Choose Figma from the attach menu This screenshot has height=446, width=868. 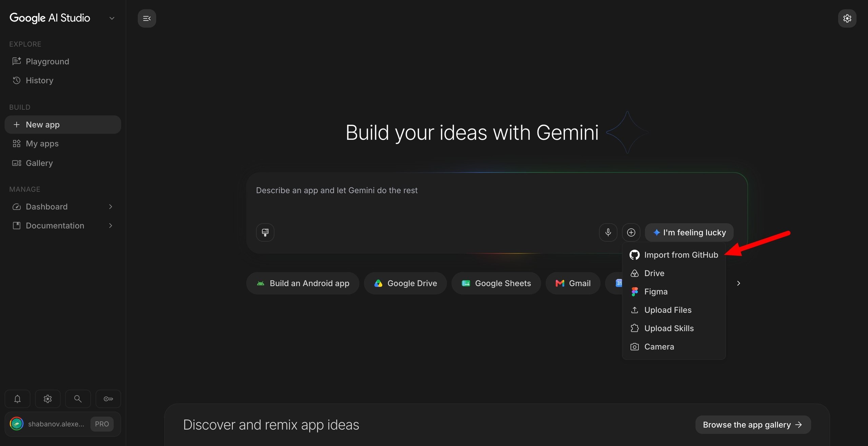[674, 291]
